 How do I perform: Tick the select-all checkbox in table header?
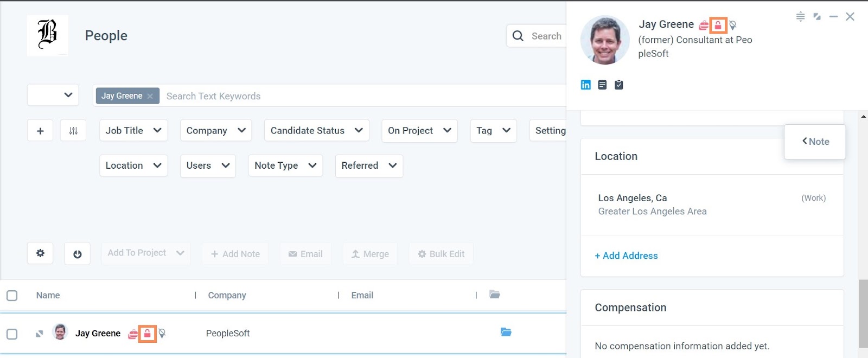[12, 296]
